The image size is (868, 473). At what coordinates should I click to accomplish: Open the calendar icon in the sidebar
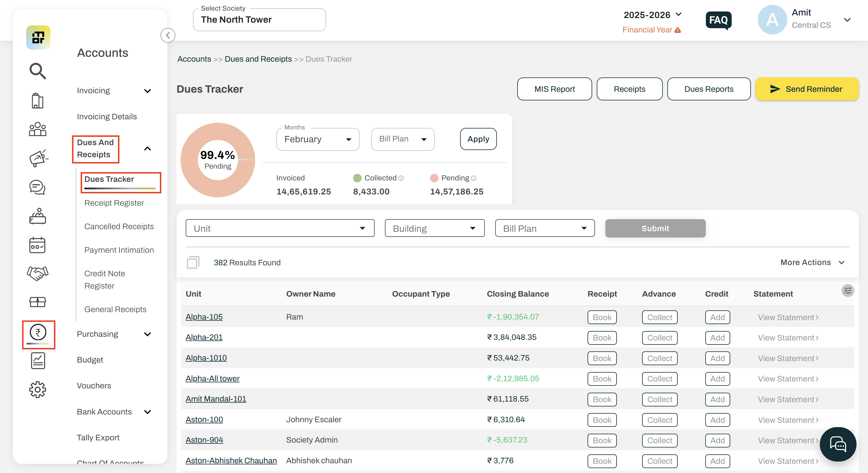coord(37,245)
